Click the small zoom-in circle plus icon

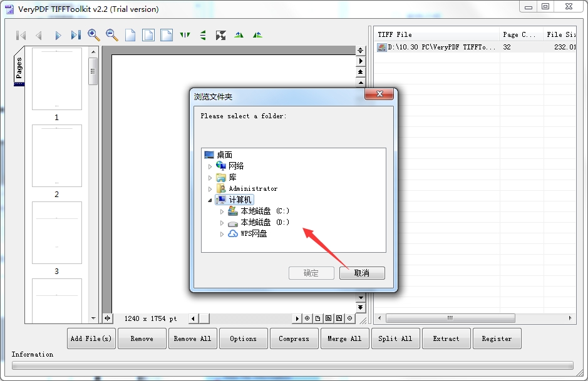tap(307, 318)
